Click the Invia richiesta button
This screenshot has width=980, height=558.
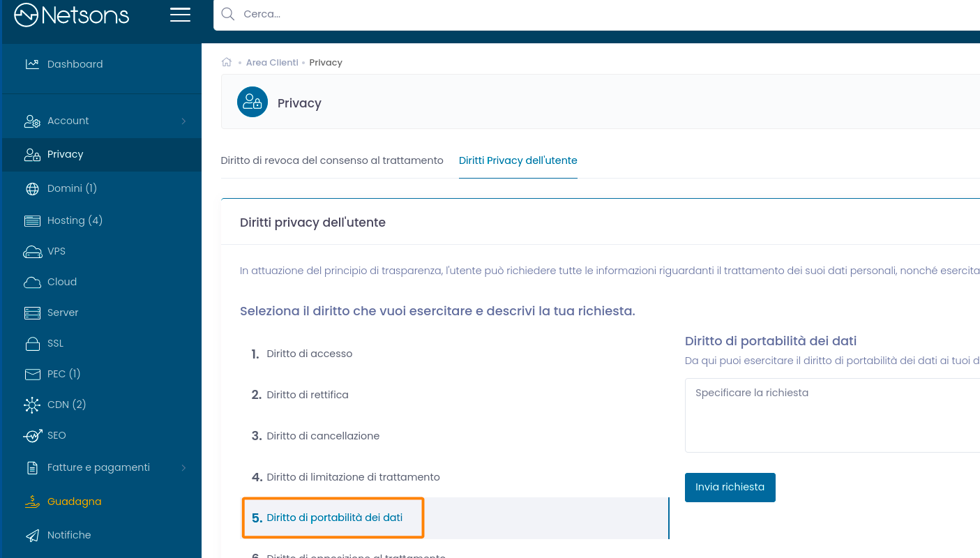(x=730, y=488)
